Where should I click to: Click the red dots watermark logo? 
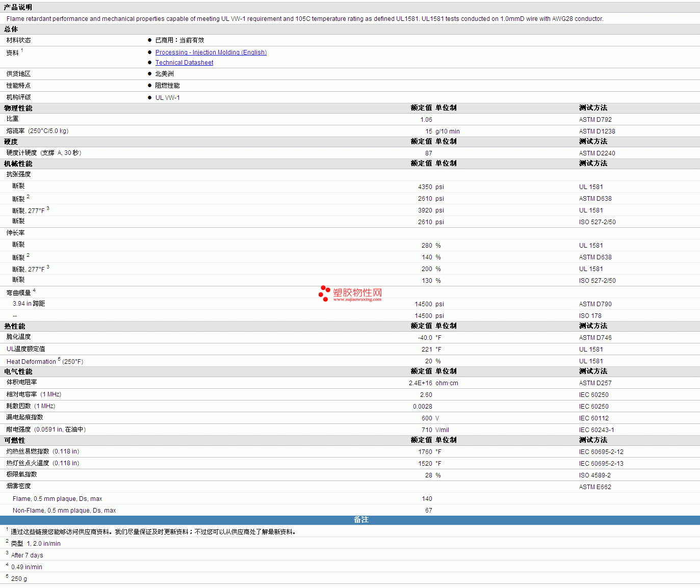coord(324,293)
